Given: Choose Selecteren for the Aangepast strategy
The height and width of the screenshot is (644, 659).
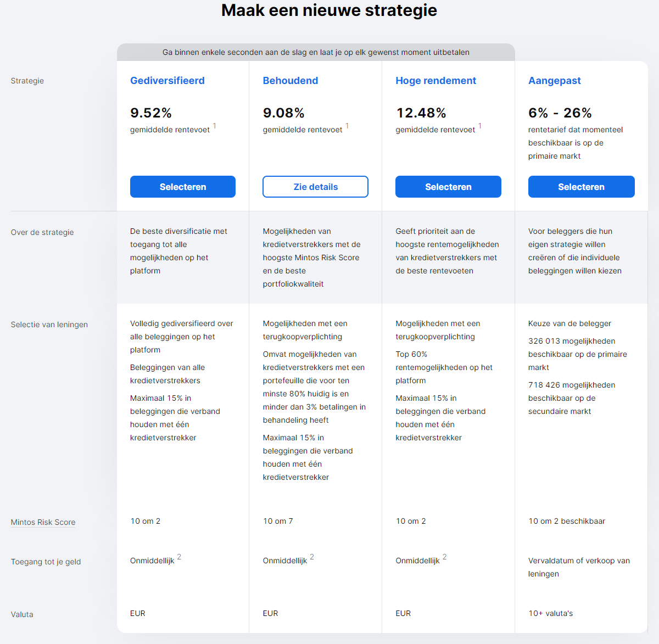Looking at the screenshot, I should (581, 187).
